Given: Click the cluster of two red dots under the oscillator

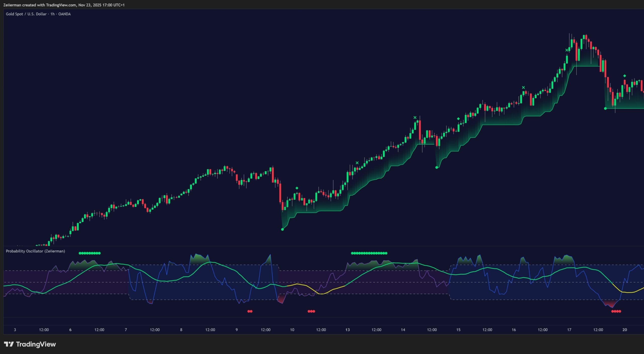Looking at the screenshot, I should (250, 311).
